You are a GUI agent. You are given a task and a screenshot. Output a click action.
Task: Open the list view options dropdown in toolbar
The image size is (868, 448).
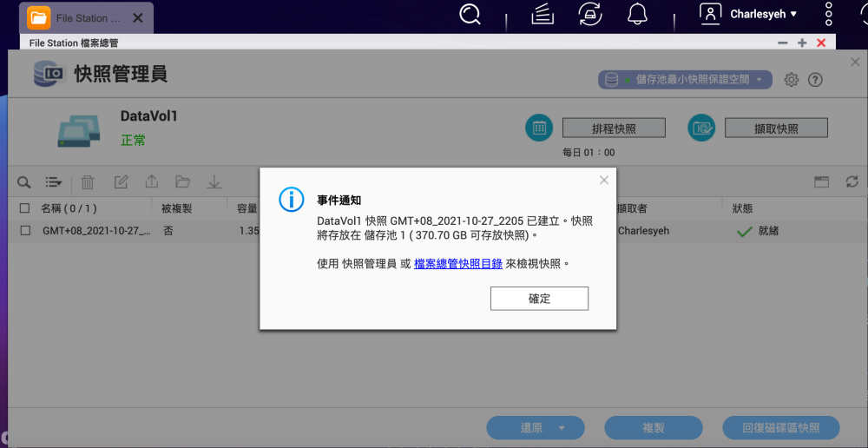(54, 182)
